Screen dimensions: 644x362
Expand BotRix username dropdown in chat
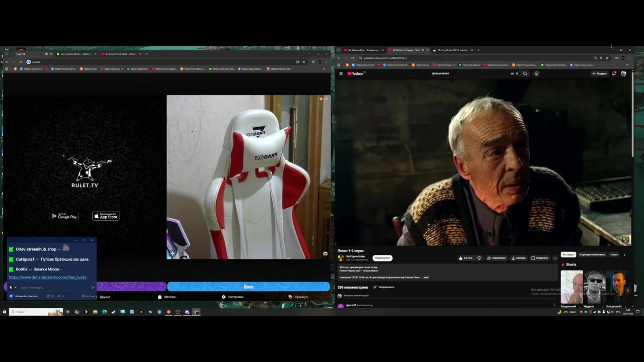coord(30,269)
